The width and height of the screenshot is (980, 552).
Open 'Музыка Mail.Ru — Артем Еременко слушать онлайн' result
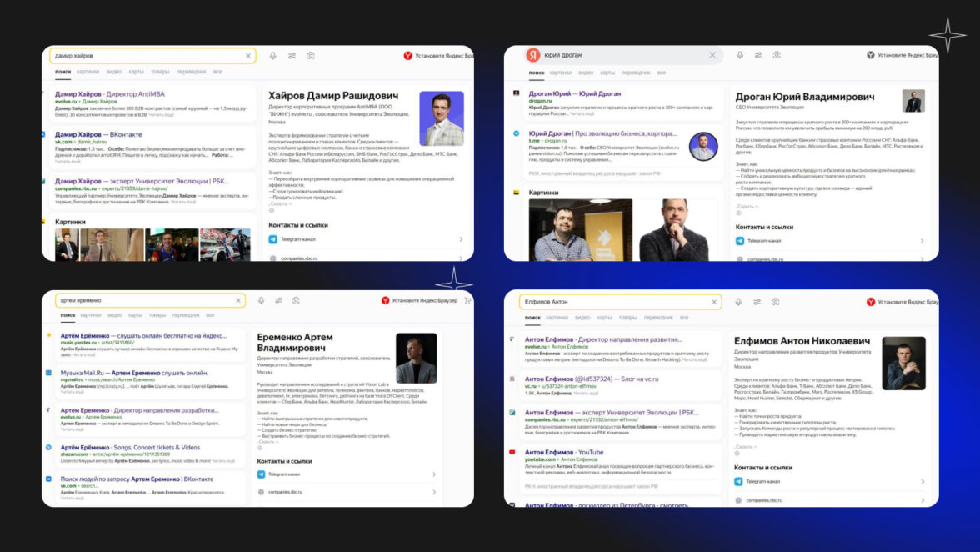coord(133,373)
